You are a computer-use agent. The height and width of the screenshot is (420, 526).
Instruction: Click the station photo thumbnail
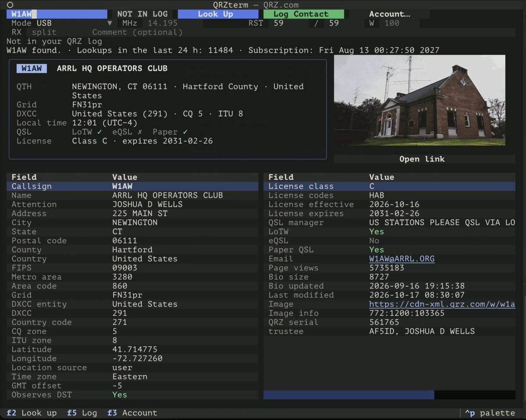420,100
